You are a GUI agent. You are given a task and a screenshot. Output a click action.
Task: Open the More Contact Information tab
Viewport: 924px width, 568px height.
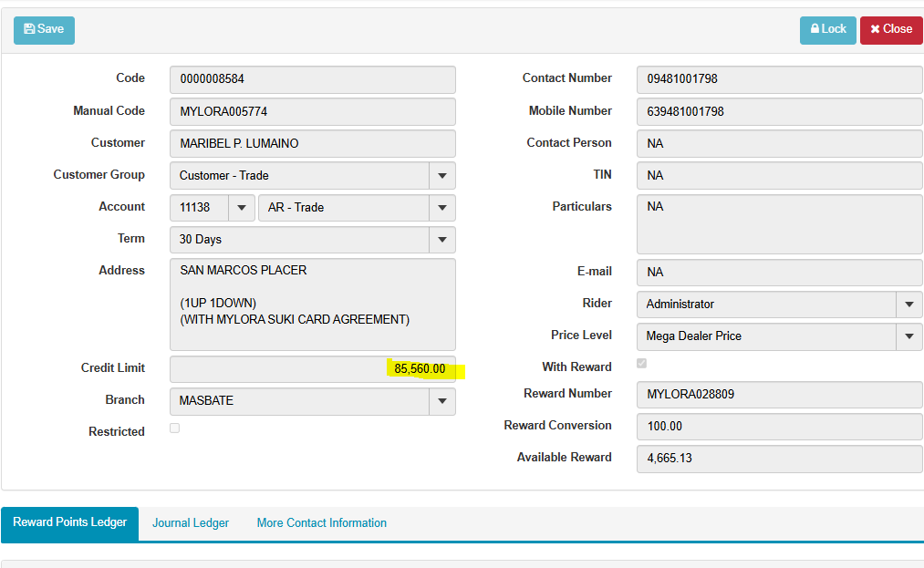point(321,523)
